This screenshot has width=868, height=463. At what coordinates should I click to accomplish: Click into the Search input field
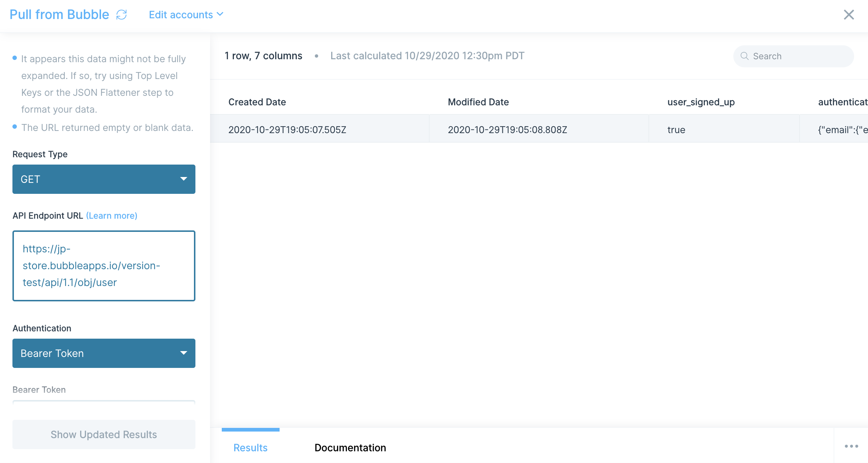coord(794,56)
